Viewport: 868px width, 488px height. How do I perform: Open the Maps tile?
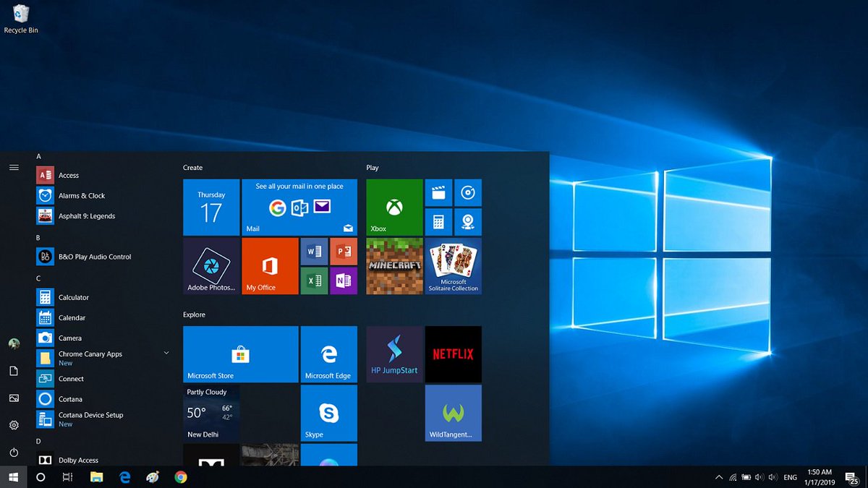(468, 222)
